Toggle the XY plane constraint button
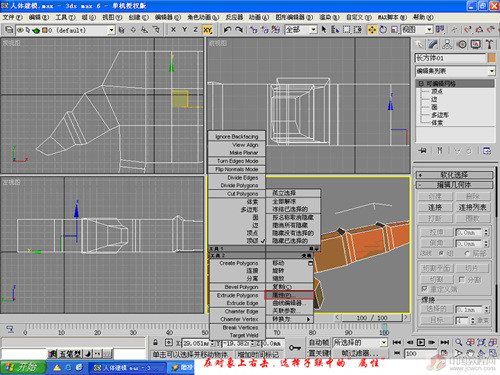500x375 pixels. (x=207, y=30)
